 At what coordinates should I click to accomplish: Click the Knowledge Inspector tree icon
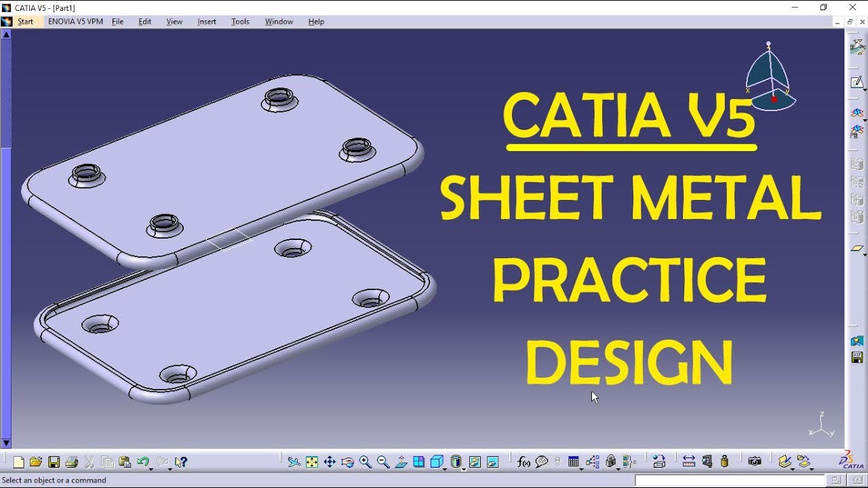pos(593,462)
